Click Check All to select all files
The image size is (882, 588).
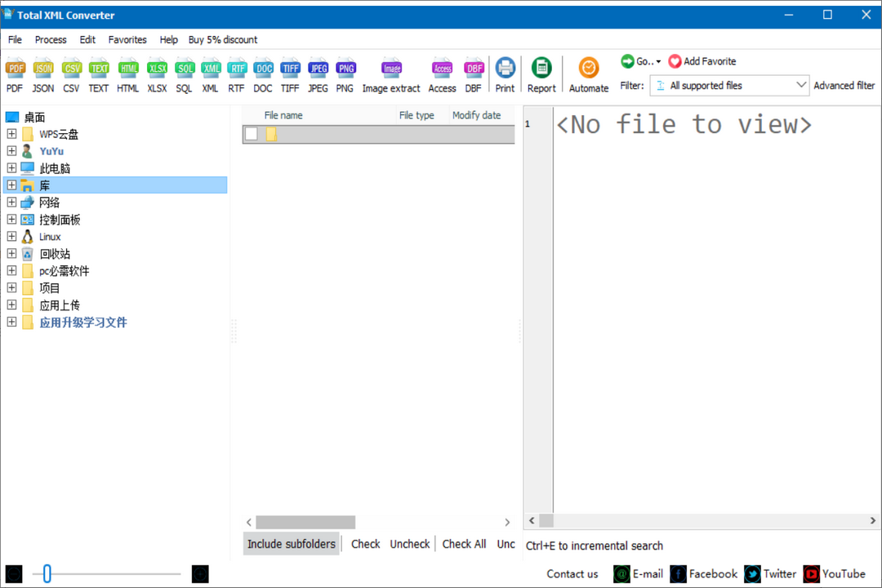point(464,543)
